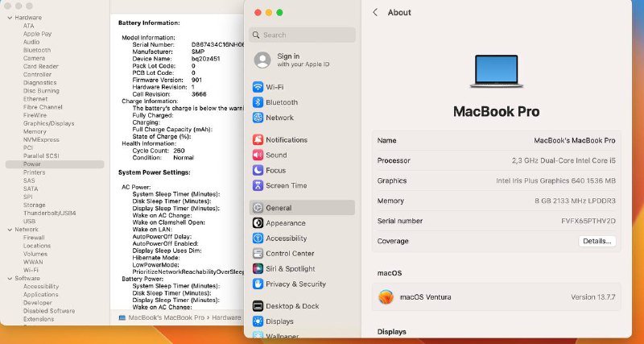
Task: Open Bluetooth icon in System Settings sidebar
Action: point(258,102)
